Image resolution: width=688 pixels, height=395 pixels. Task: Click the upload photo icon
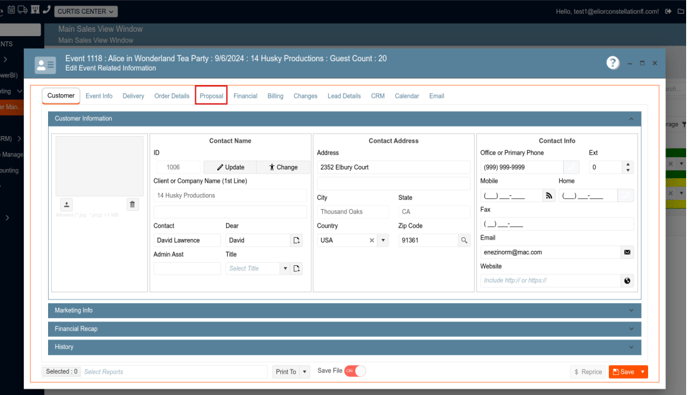pos(67,205)
